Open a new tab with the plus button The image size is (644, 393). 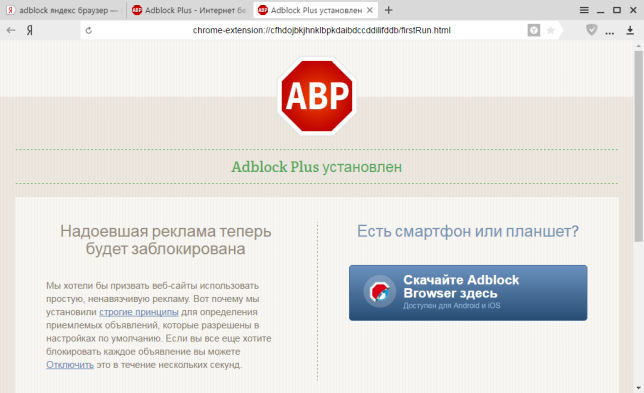tap(389, 10)
